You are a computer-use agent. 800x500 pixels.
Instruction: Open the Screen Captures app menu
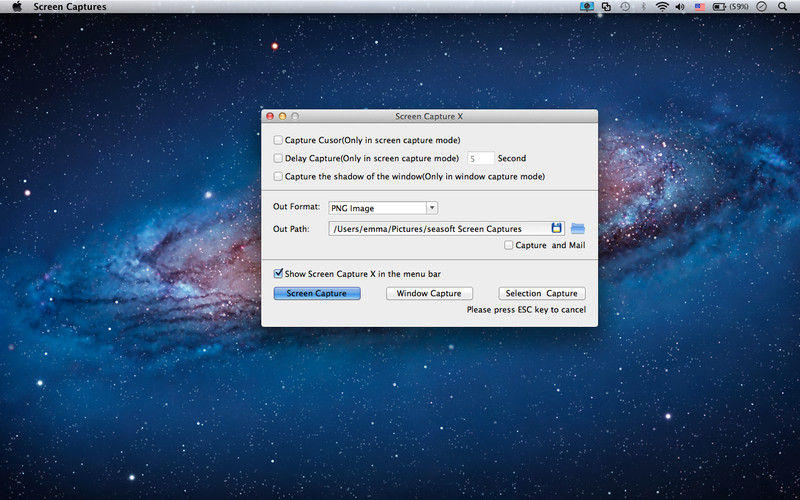click(70, 7)
